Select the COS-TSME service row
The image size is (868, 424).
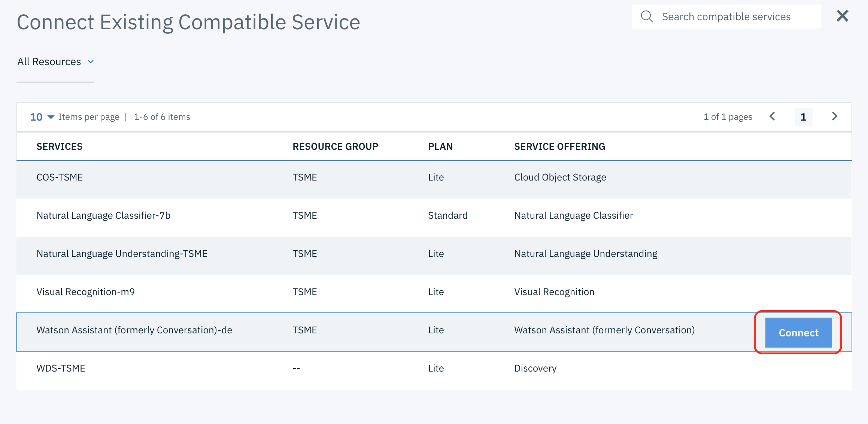(60, 177)
